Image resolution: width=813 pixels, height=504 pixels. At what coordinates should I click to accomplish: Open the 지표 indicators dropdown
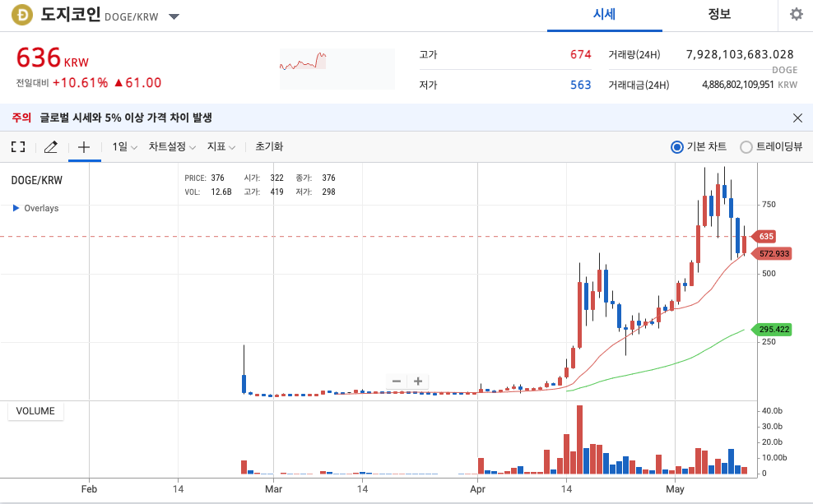[x=221, y=147]
